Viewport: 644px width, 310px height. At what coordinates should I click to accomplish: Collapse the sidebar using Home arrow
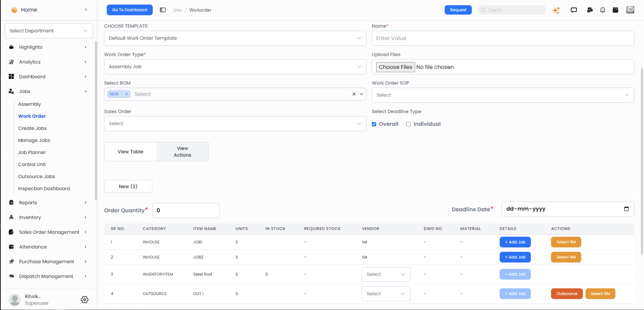tap(86, 10)
